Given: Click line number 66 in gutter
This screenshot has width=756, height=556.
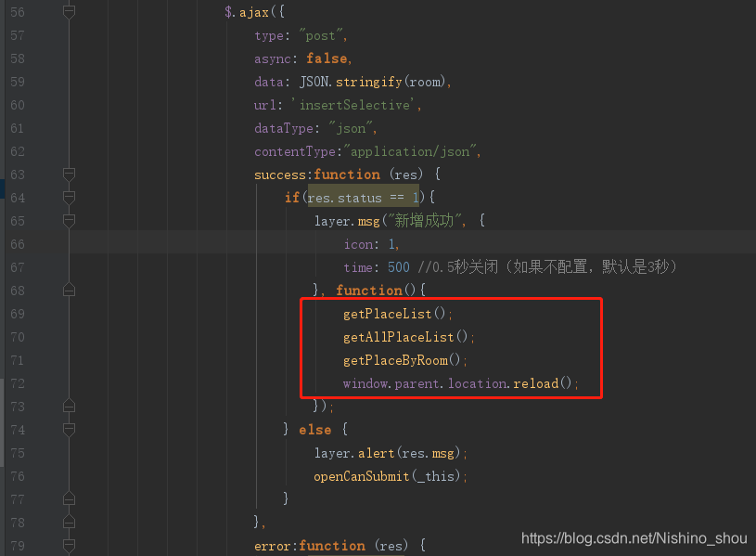Looking at the screenshot, I should coord(18,244).
